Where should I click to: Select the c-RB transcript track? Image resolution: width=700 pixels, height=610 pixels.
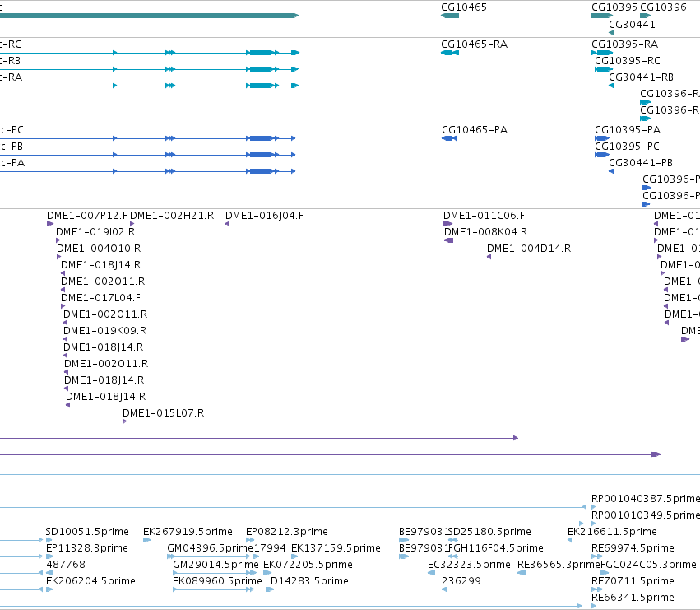coord(149,69)
